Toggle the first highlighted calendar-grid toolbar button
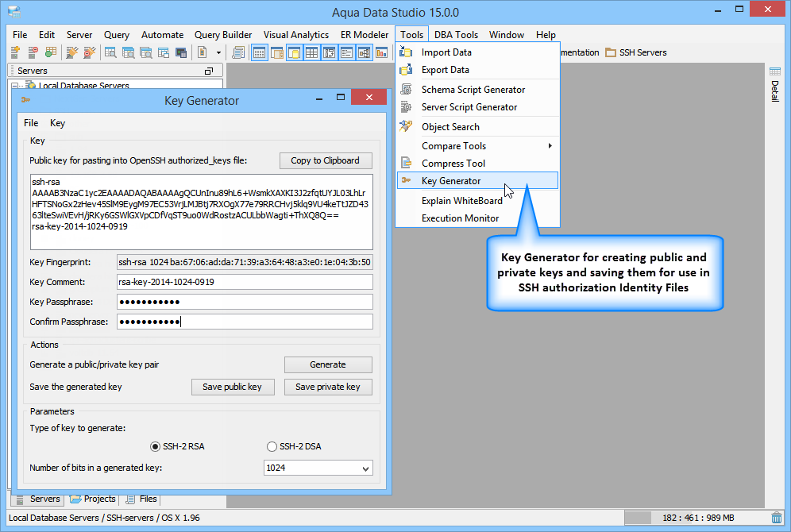This screenshot has height=532, width=791. (x=259, y=52)
